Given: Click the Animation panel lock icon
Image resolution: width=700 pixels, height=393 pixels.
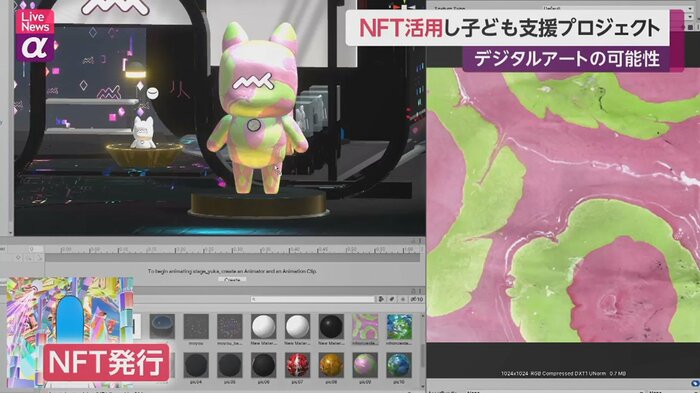Looking at the screenshot, I should tap(413, 241).
